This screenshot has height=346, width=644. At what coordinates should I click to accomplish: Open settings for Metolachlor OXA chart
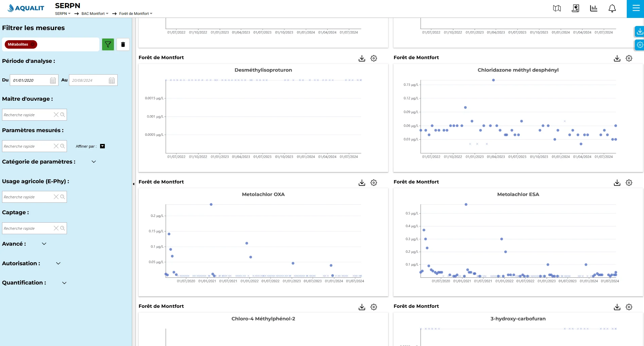pos(374,182)
